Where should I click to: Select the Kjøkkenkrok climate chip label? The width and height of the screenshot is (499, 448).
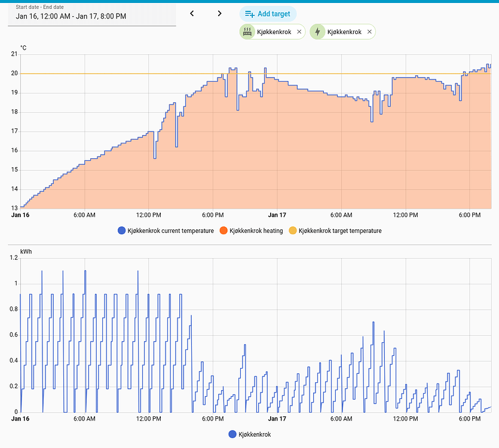click(274, 32)
